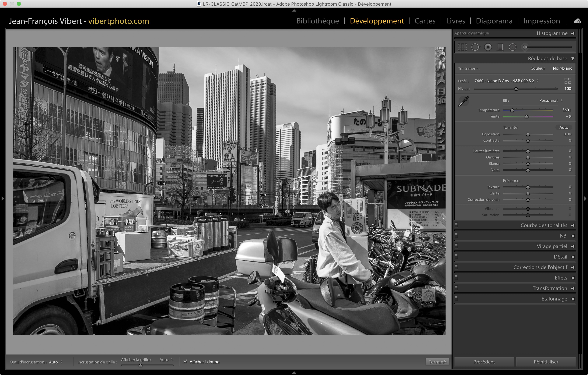This screenshot has width=588, height=375.
Task: Expand the Détail panel
Action: (560, 257)
